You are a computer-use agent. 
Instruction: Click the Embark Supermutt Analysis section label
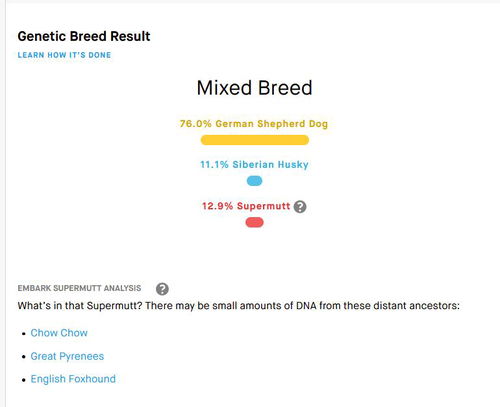(79, 288)
